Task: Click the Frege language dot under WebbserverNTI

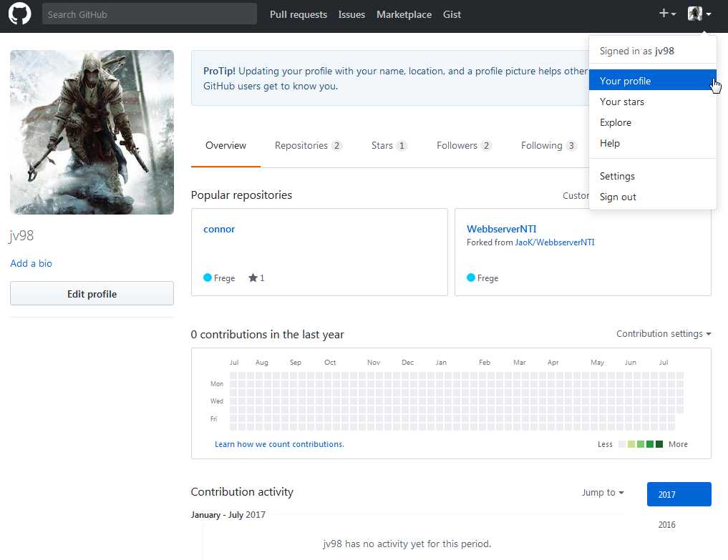Action: [x=471, y=277]
